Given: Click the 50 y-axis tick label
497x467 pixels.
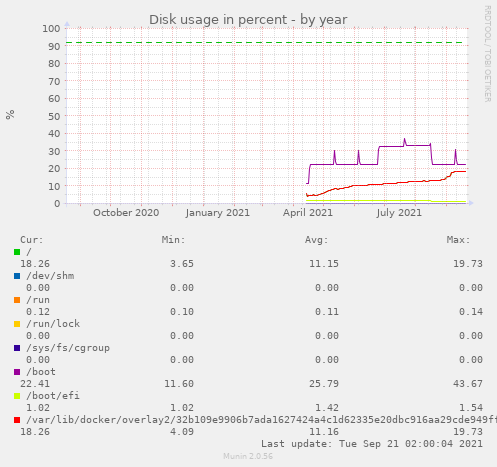Looking at the screenshot, I should point(54,116).
